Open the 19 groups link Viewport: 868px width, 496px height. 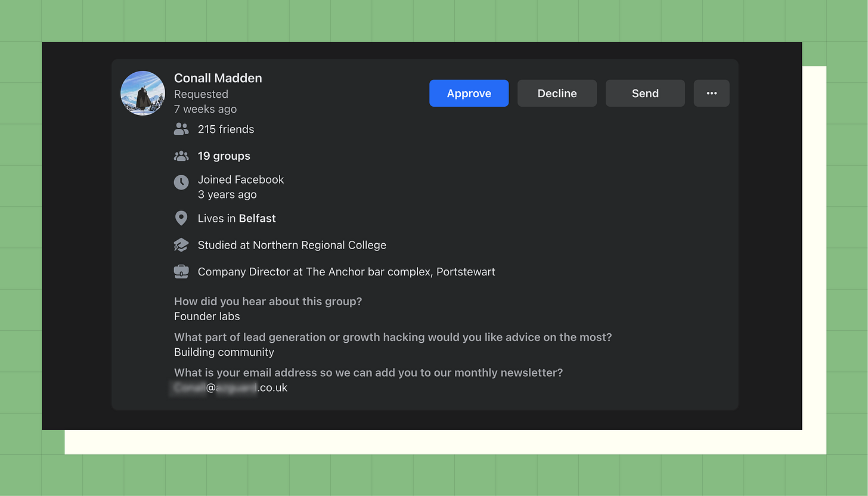[224, 156]
